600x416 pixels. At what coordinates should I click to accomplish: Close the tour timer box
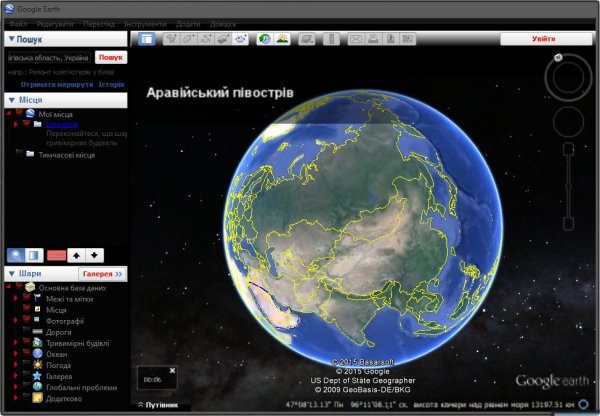(172, 370)
